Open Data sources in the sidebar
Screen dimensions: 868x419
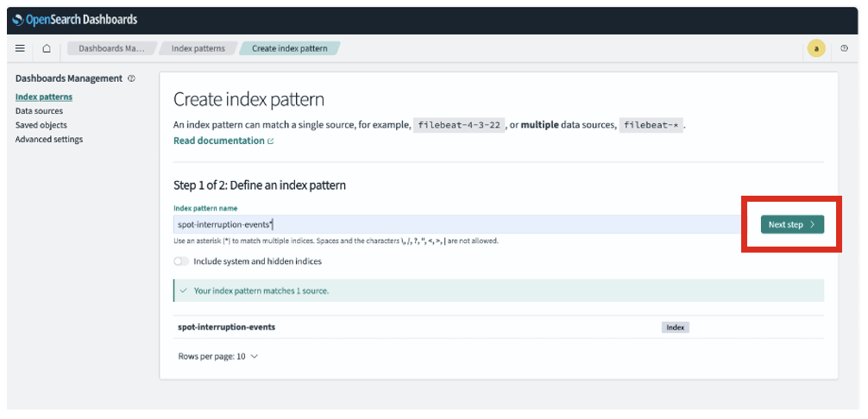pyautogui.click(x=39, y=111)
